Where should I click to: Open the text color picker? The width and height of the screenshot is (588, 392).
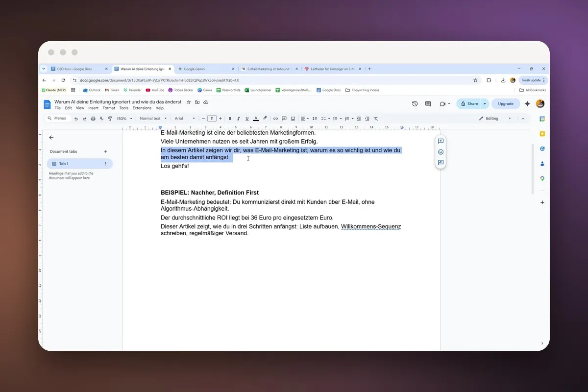click(256, 119)
